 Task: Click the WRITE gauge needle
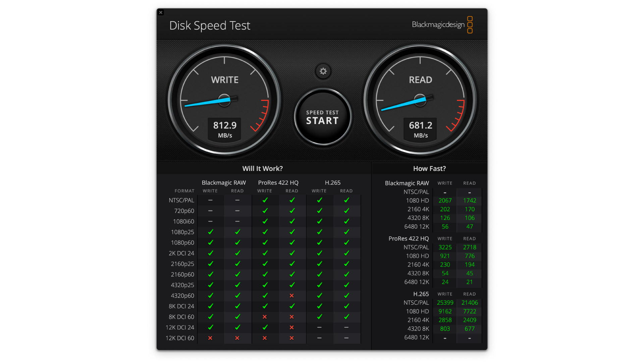(208, 102)
